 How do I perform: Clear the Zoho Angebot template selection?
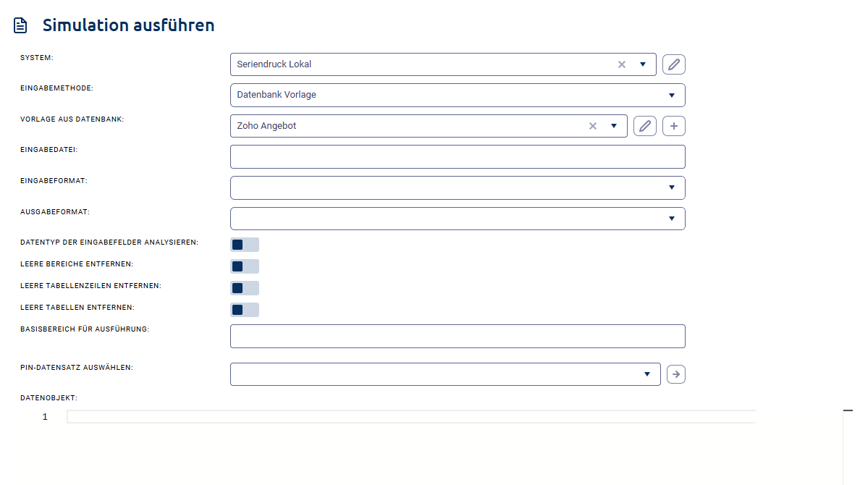(593, 126)
